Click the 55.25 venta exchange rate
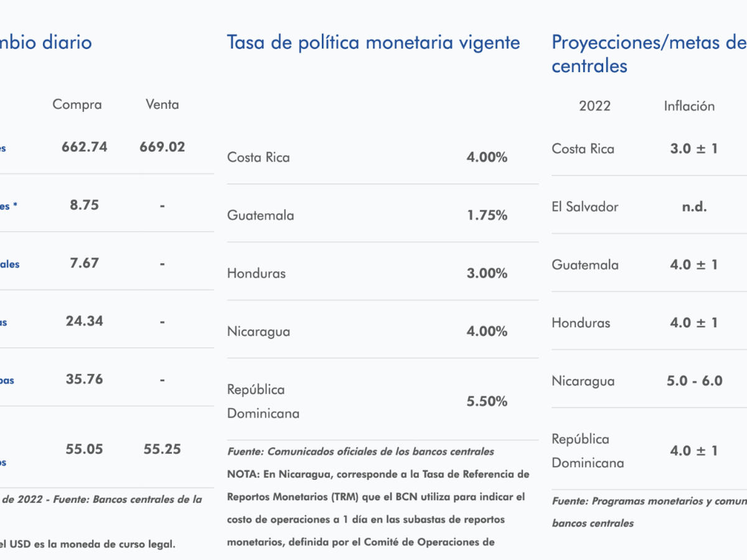This screenshot has height=560, width=747. click(162, 449)
